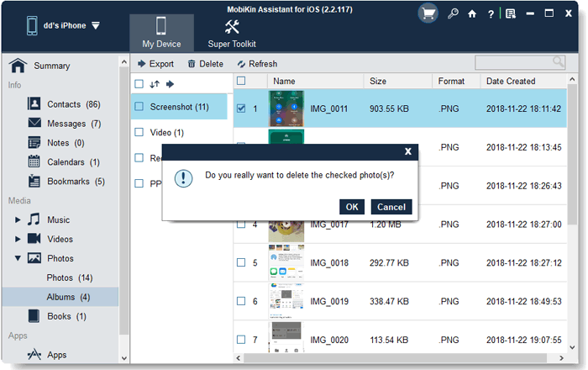The height and width of the screenshot is (370, 588).
Task: Click the right arrow icon in album list
Action: pyautogui.click(x=171, y=84)
